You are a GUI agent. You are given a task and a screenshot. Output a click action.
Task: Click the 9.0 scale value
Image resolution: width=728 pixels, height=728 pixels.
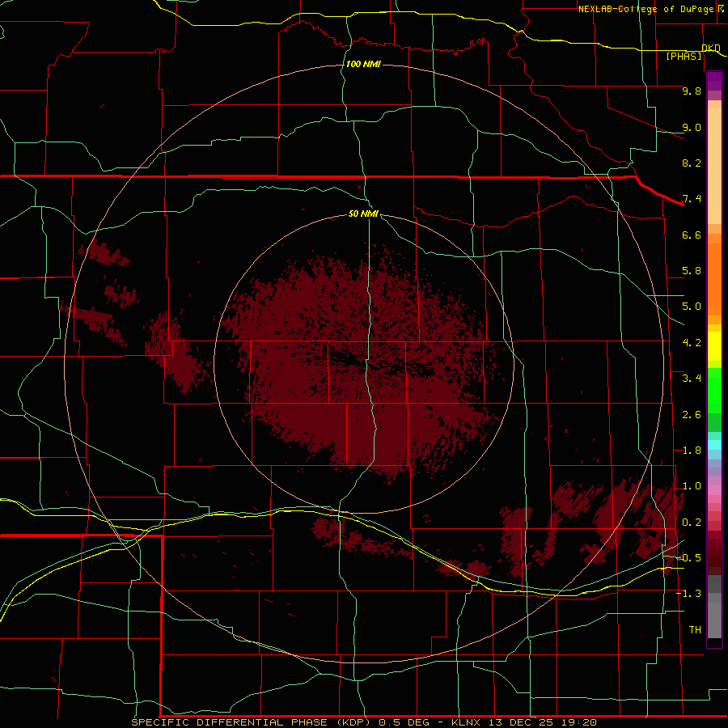pos(692,127)
